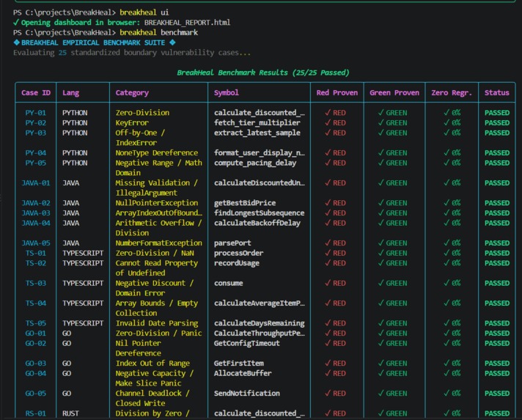
Task: Click the NoneType Dereference category
Action: click(157, 152)
